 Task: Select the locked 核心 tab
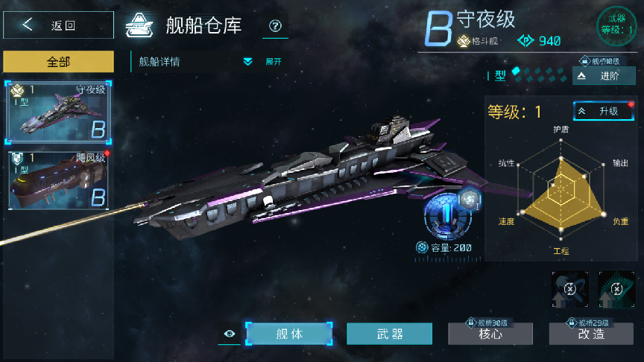pyautogui.click(x=490, y=334)
